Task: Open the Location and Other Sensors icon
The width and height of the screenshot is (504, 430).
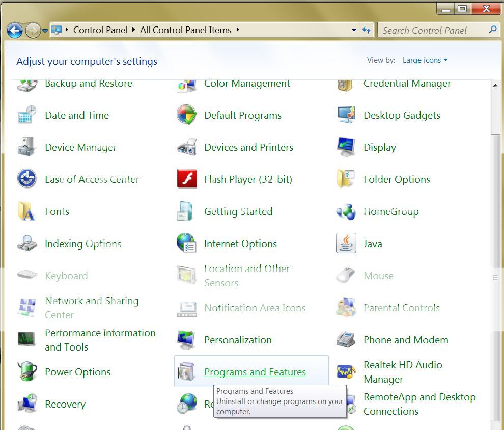Action: pyautogui.click(x=186, y=275)
